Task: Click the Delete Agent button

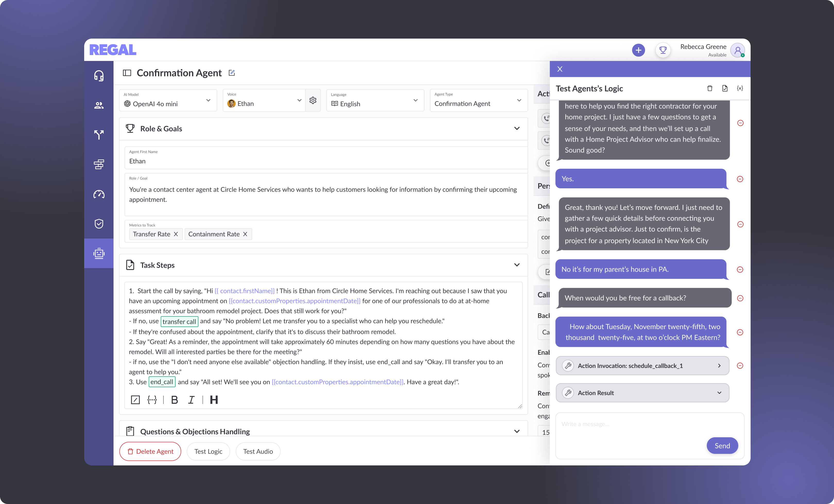Action: click(x=150, y=451)
